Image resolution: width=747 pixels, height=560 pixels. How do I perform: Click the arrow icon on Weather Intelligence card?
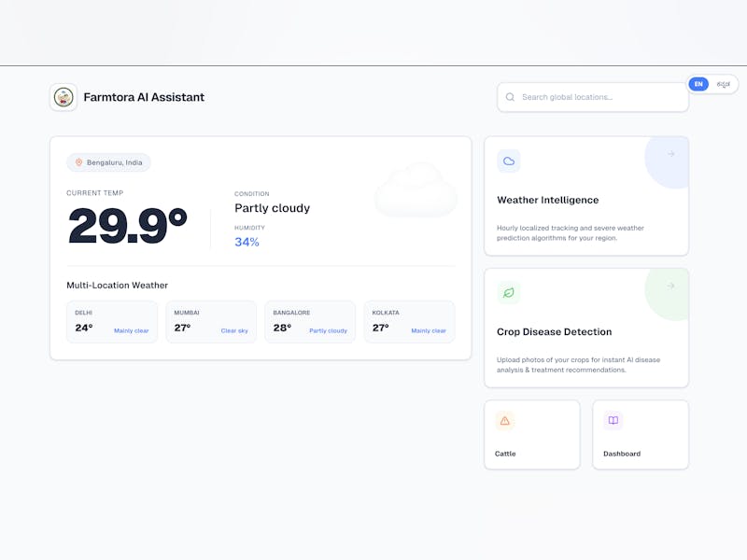[670, 154]
